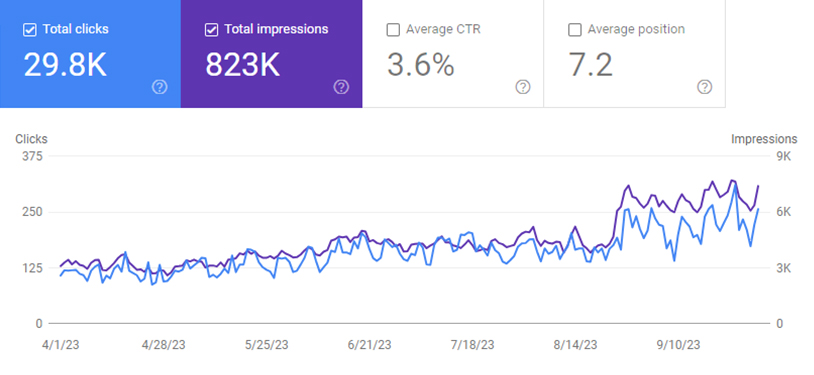814x375 pixels.
Task: Select the 3.6% average CTR value
Action: [420, 65]
